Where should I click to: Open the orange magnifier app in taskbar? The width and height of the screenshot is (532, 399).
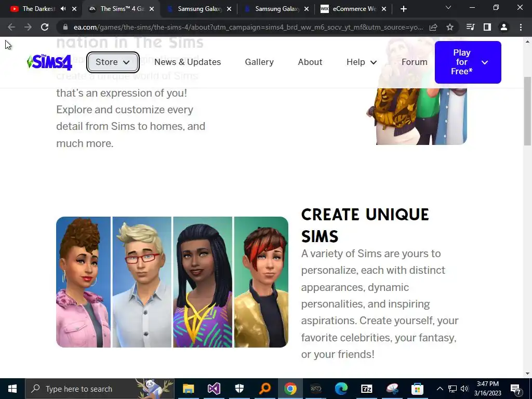(265, 389)
